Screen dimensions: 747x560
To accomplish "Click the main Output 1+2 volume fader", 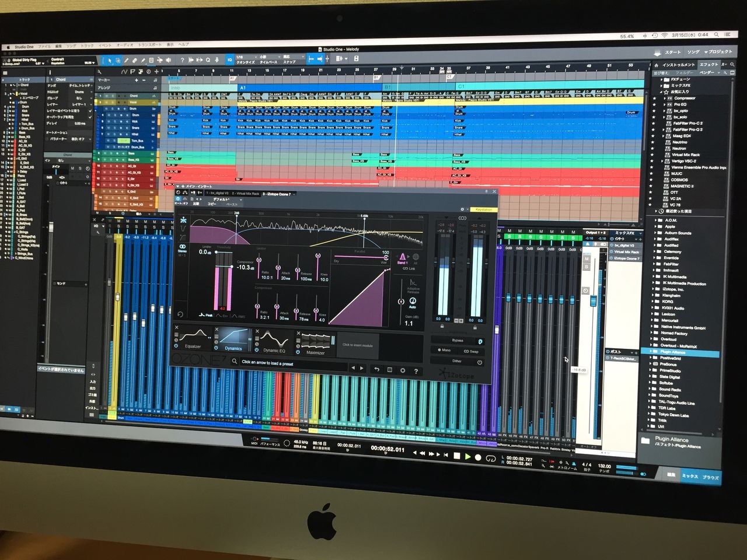I will pos(594,300).
